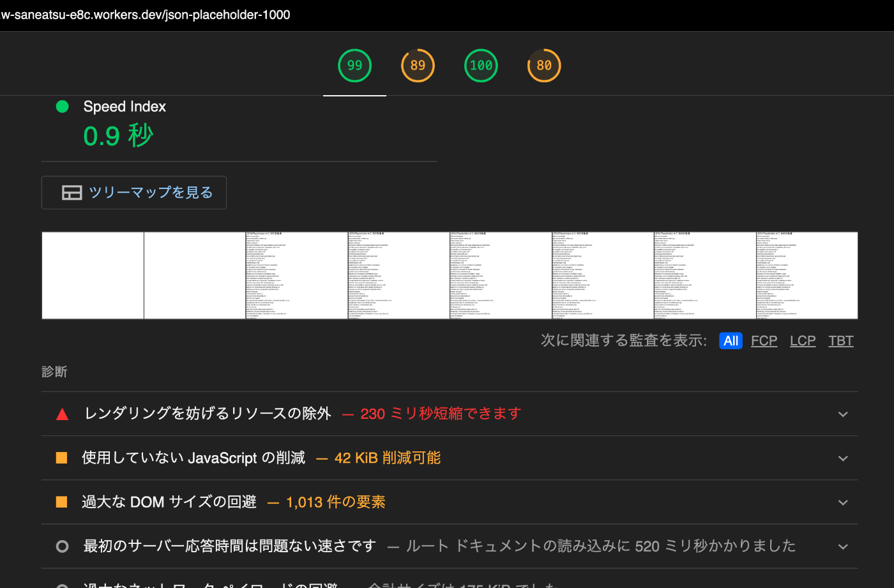Click the orange square icon beside DOM size
Screen dimensions: 894x588
62,502
